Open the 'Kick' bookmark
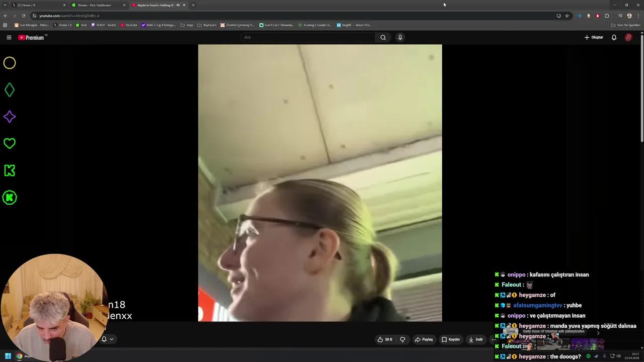The height and width of the screenshot is (362, 644). click(x=81, y=25)
